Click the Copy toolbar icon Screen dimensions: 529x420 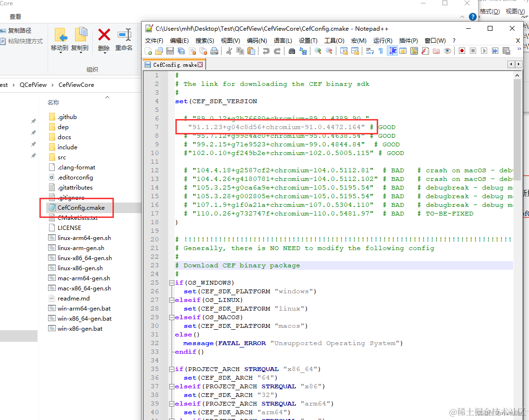[x=240, y=51]
